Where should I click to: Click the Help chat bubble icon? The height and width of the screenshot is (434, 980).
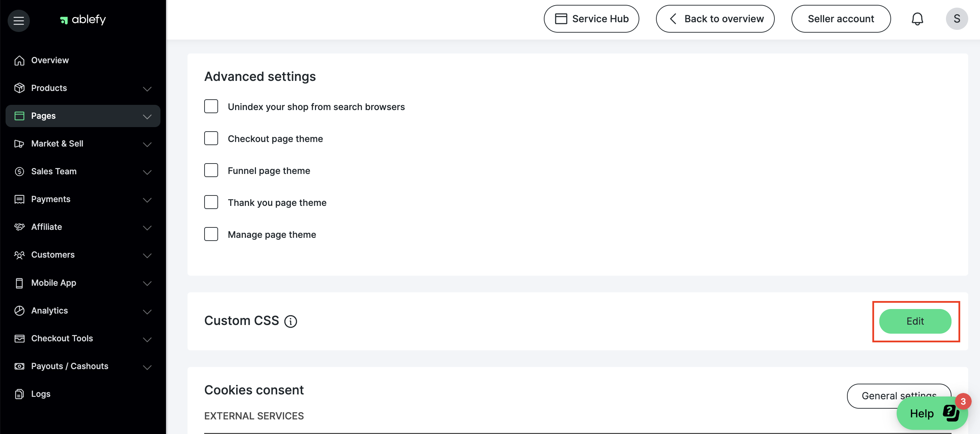950,413
